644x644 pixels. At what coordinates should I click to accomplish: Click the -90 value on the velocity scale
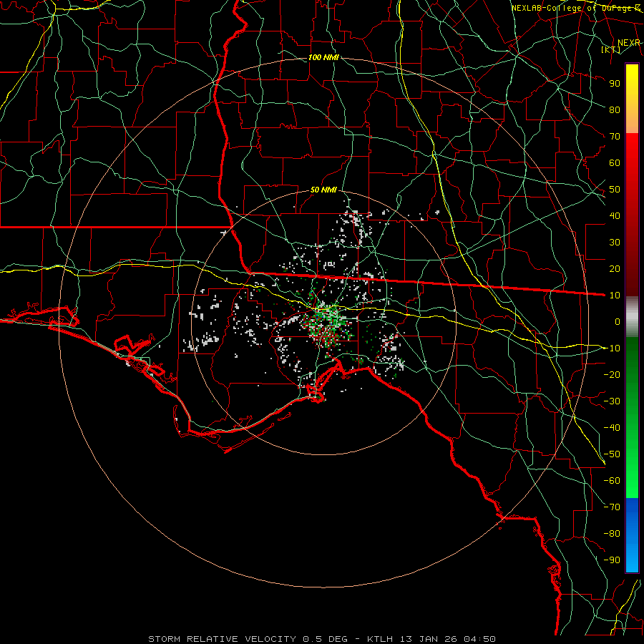[612, 560]
